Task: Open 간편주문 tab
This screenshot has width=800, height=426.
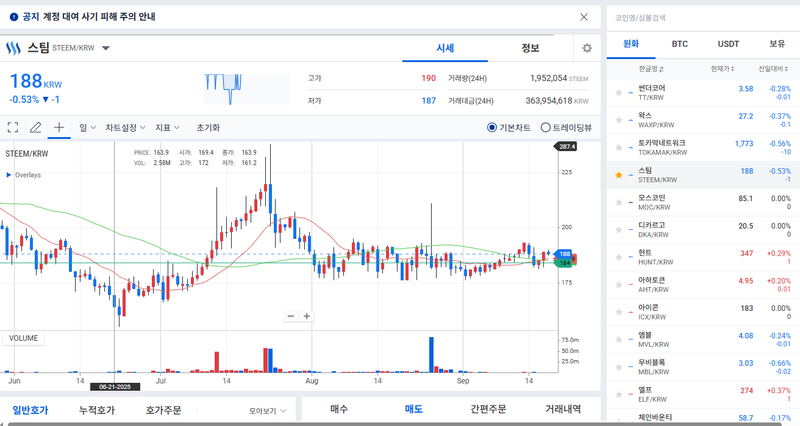Action: pos(488,409)
